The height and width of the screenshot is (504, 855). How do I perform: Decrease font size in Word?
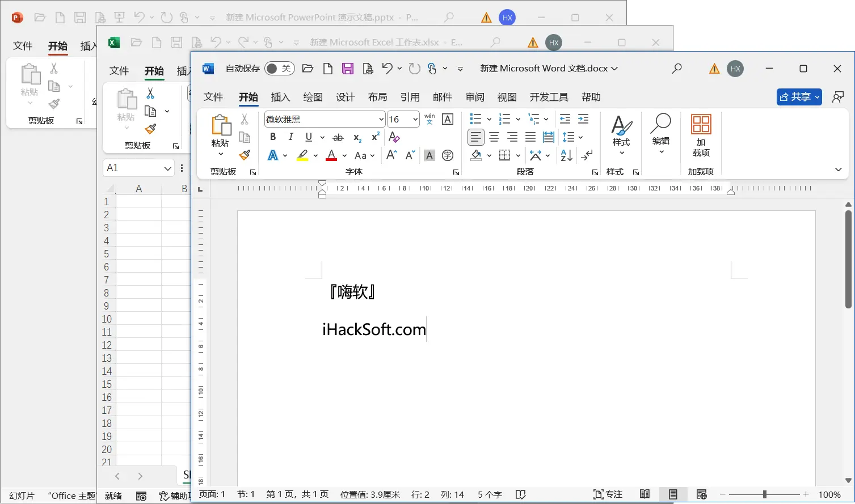click(410, 155)
